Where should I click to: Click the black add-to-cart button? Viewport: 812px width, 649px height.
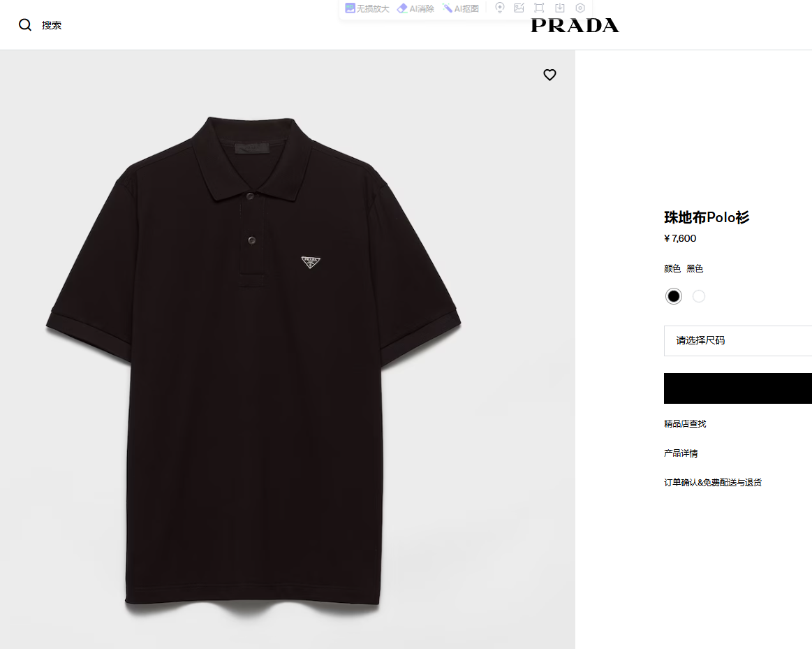pyautogui.click(x=738, y=388)
